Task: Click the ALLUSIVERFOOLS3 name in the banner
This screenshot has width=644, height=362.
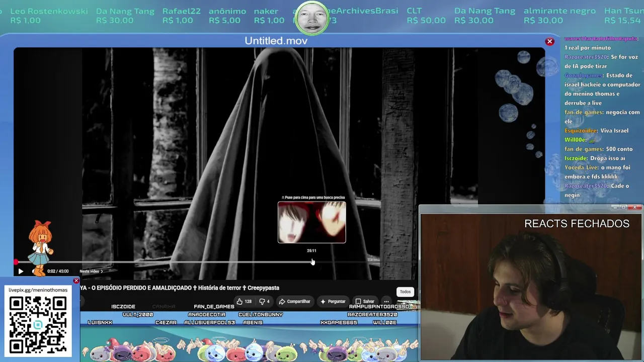Action: (x=210, y=323)
